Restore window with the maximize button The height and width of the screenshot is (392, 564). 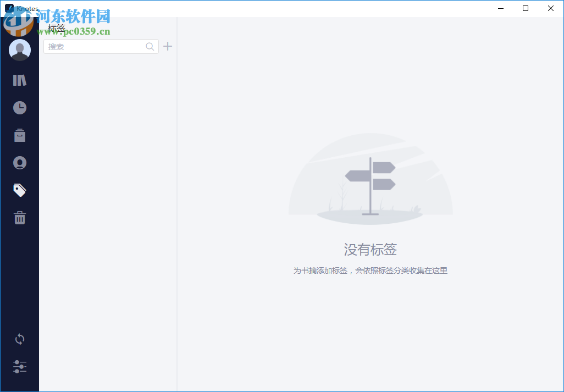coord(526,8)
